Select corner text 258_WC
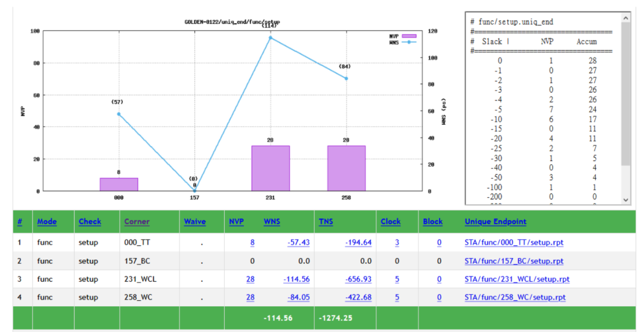The height and width of the screenshot is (332, 644). (138, 297)
